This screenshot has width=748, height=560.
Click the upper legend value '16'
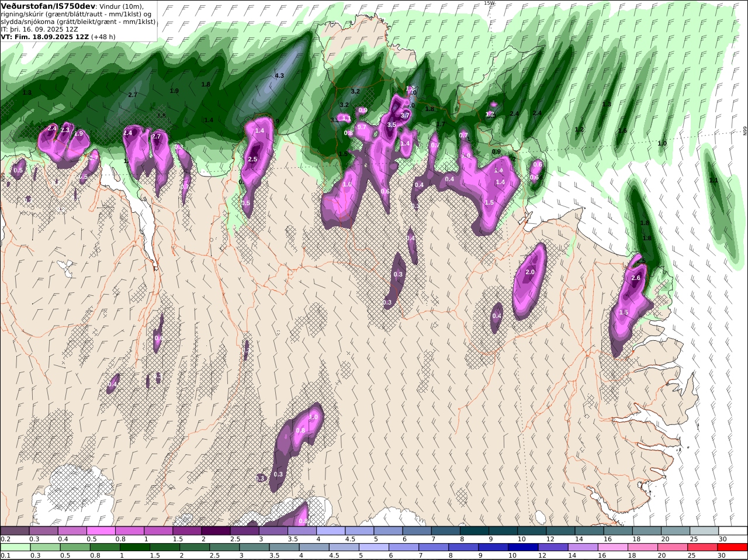tap(608, 539)
